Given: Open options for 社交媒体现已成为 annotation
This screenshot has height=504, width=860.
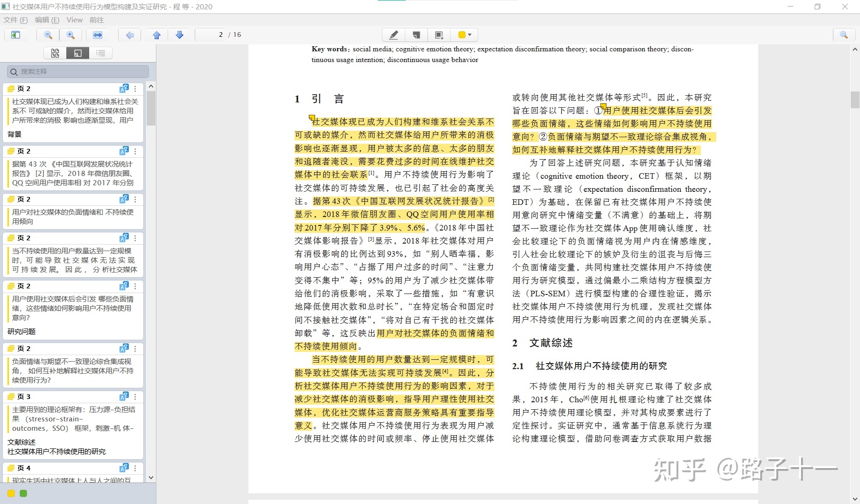Looking at the screenshot, I should [135, 89].
